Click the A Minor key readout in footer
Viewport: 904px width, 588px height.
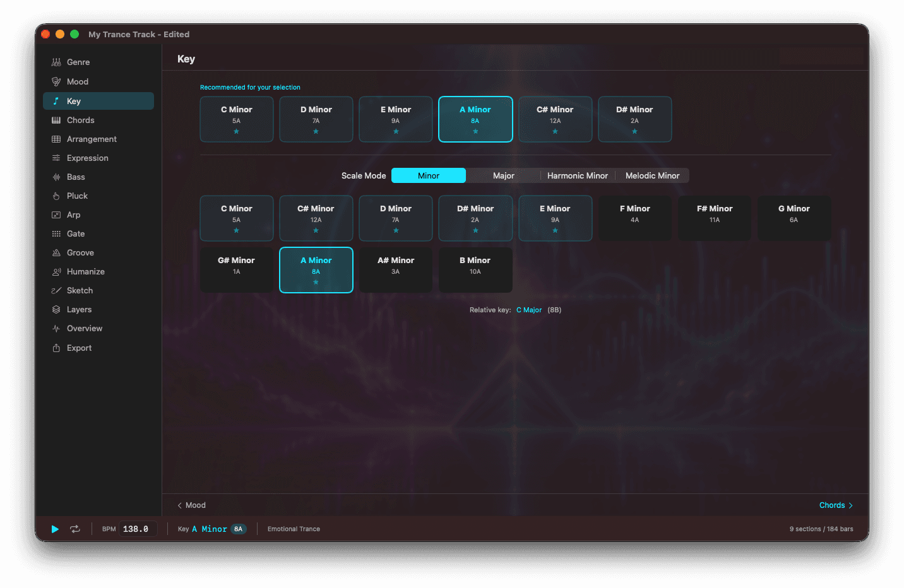[x=210, y=529]
